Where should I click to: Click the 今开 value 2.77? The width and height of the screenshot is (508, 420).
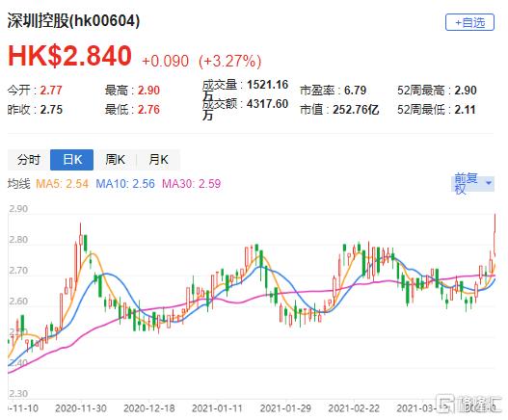[x=51, y=91]
